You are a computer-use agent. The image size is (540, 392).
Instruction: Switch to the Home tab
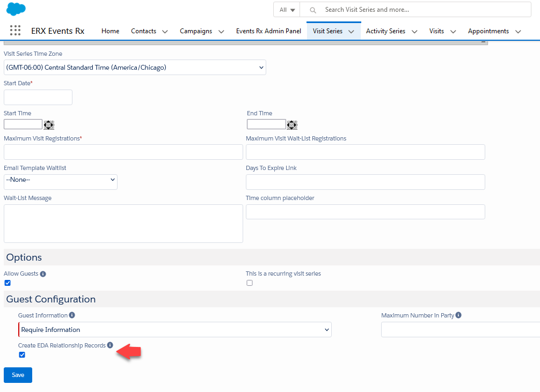110,31
